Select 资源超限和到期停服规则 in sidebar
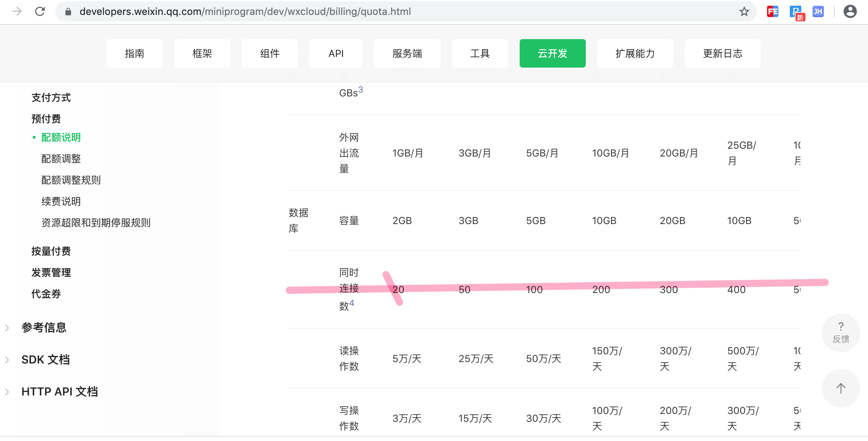 coord(96,223)
